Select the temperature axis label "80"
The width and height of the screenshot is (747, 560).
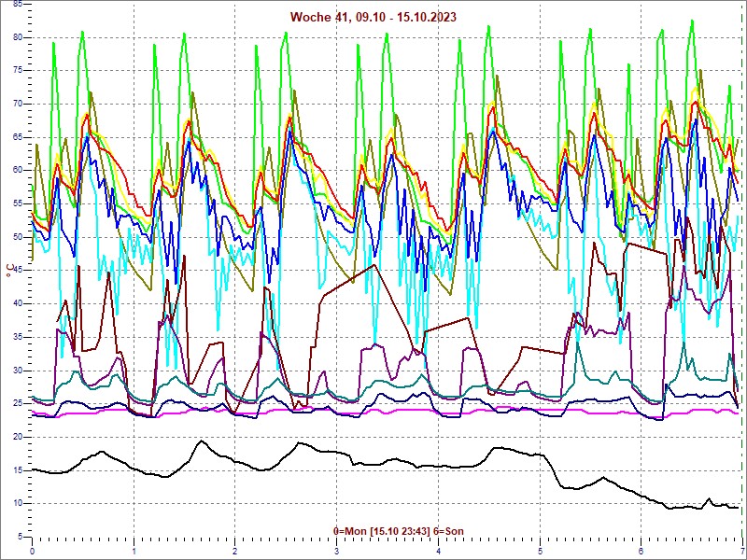(x=17, y=37)
